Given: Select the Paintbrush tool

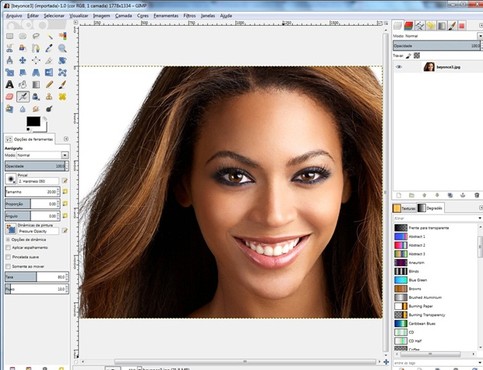Looking at the screenshot, I should [x=62, y=84].
